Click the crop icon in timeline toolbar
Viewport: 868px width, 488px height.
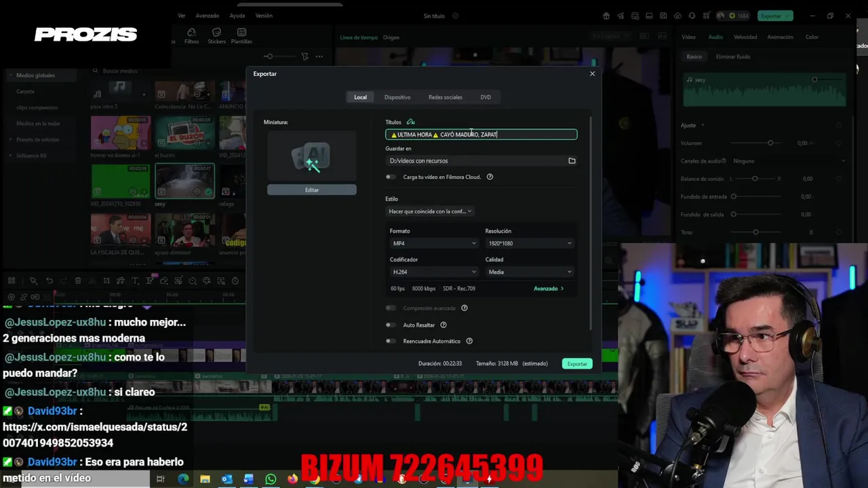(x=106, y=281)
